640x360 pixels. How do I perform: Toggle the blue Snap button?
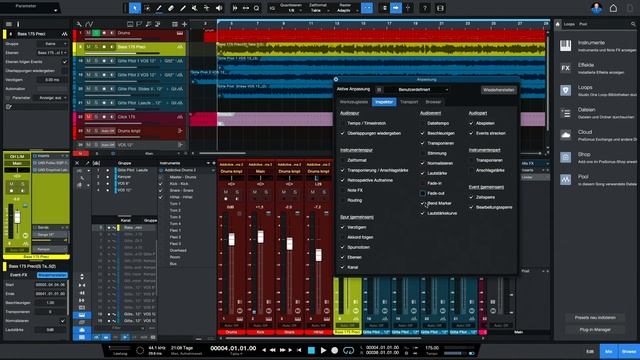click(x=367, y=8)
